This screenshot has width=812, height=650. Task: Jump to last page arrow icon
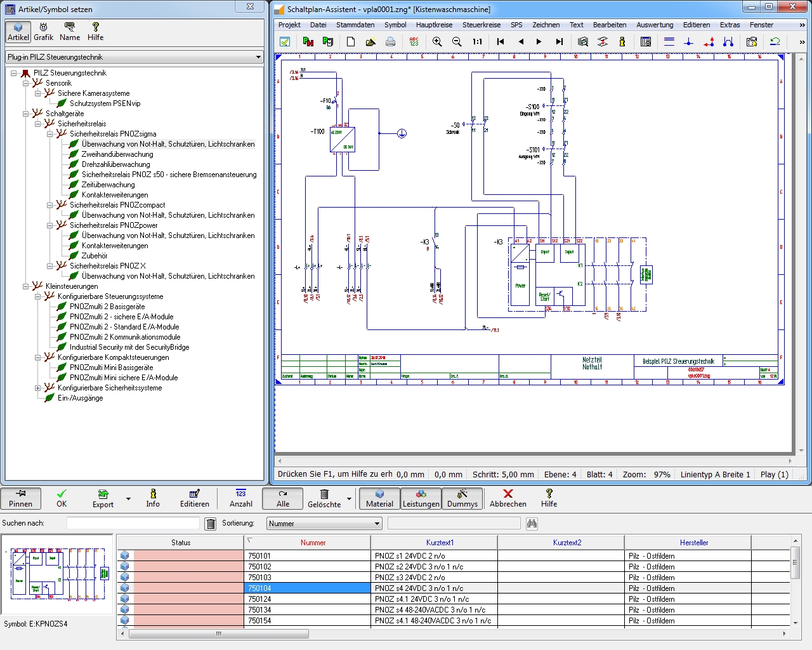559,42
